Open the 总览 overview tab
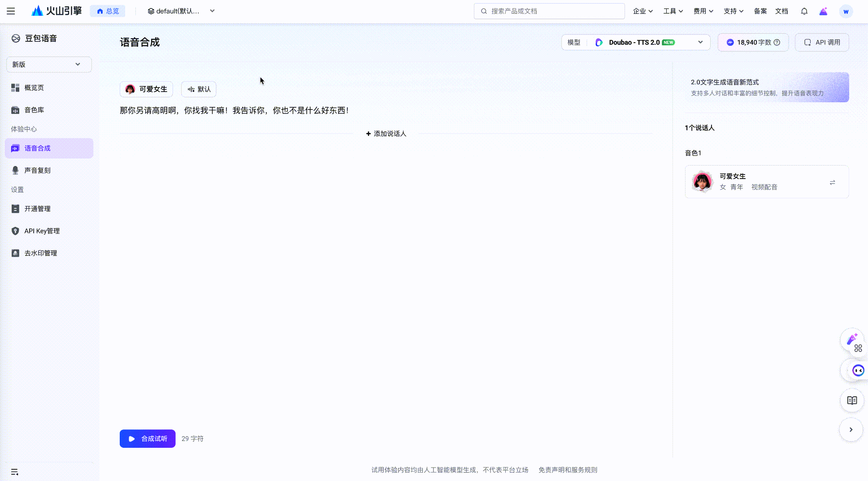This screenshot has height=481, width=868. (x=108, y=11)
